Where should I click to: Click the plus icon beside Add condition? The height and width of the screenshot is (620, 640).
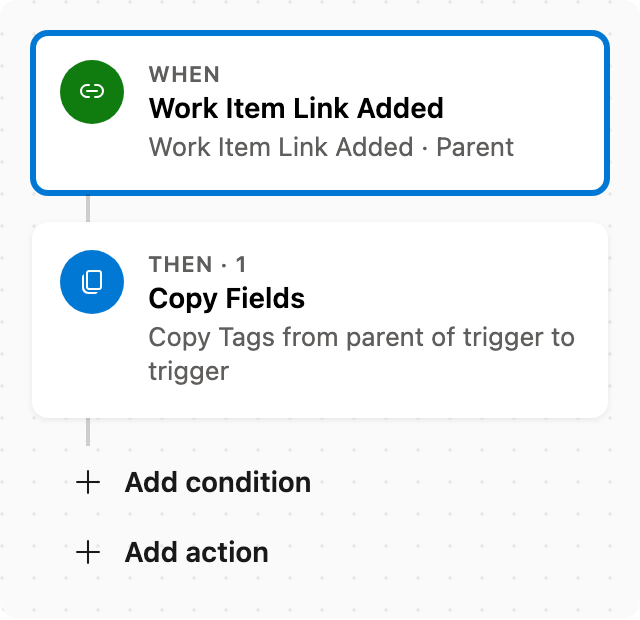click(x=88, y=482)
